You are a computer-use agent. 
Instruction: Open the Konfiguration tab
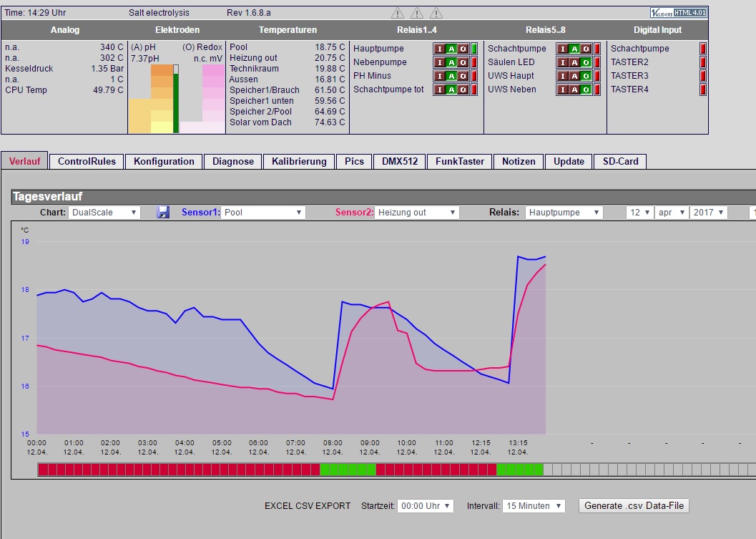click(164, 161)
